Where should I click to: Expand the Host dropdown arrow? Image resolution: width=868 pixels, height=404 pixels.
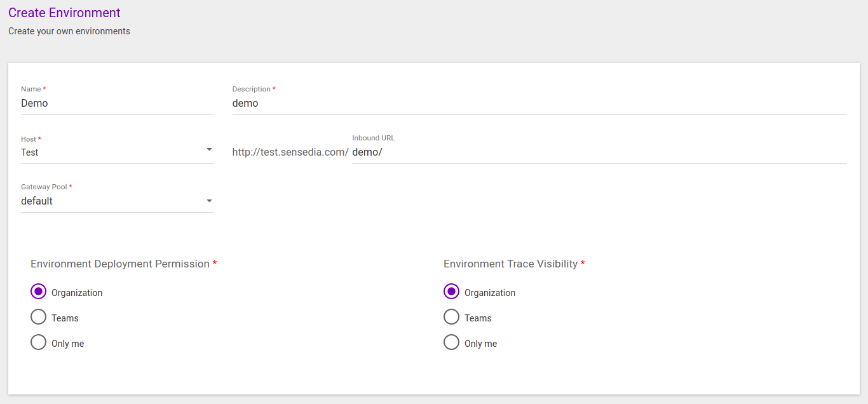coord(209,150)
